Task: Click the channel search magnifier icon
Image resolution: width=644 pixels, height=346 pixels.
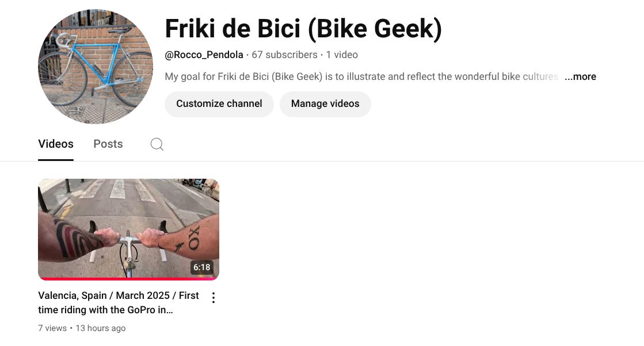Action: (157, 144)
